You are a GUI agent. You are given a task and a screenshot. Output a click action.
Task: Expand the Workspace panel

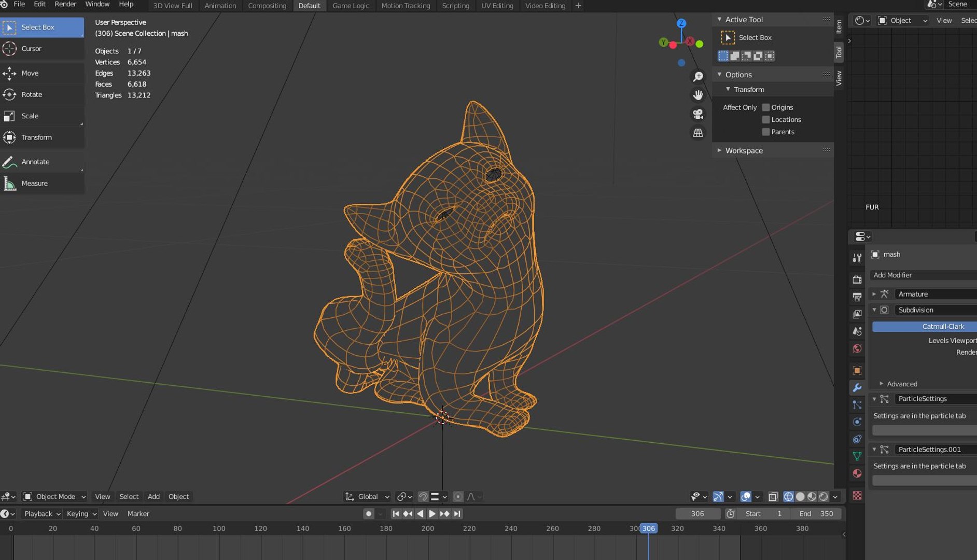[719, 150]
